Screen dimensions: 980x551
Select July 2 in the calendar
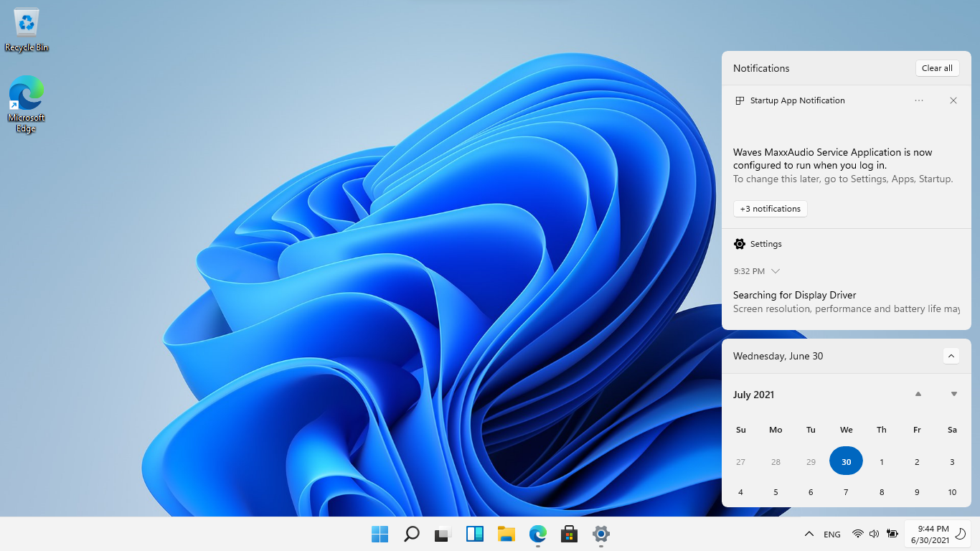(917, 462)
